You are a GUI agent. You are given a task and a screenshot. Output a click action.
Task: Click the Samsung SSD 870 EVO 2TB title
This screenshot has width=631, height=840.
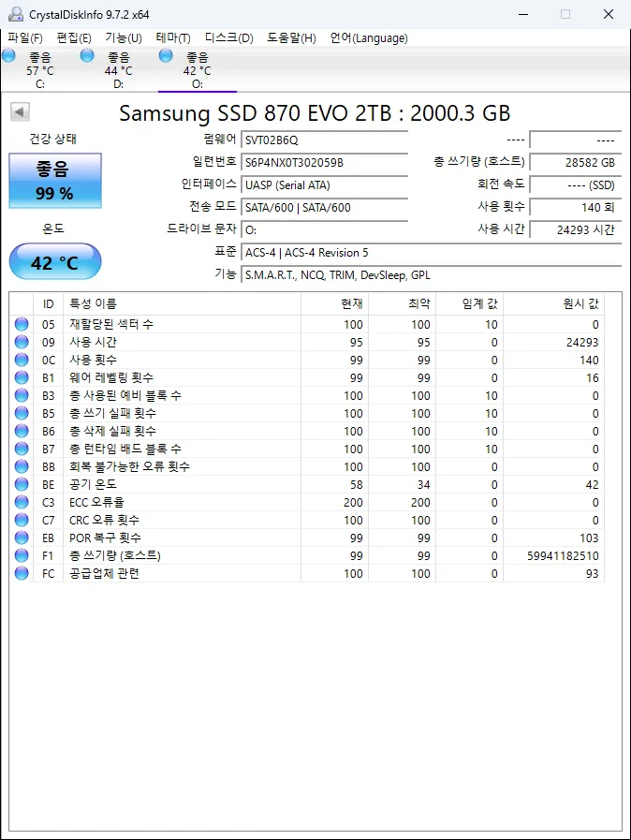point(315,113)
